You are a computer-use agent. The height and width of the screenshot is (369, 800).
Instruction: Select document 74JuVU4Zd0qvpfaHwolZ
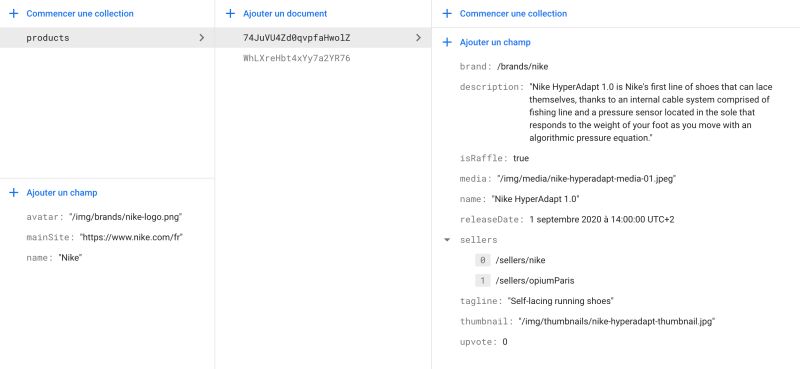pyautogui.click(x=323, y=38)
